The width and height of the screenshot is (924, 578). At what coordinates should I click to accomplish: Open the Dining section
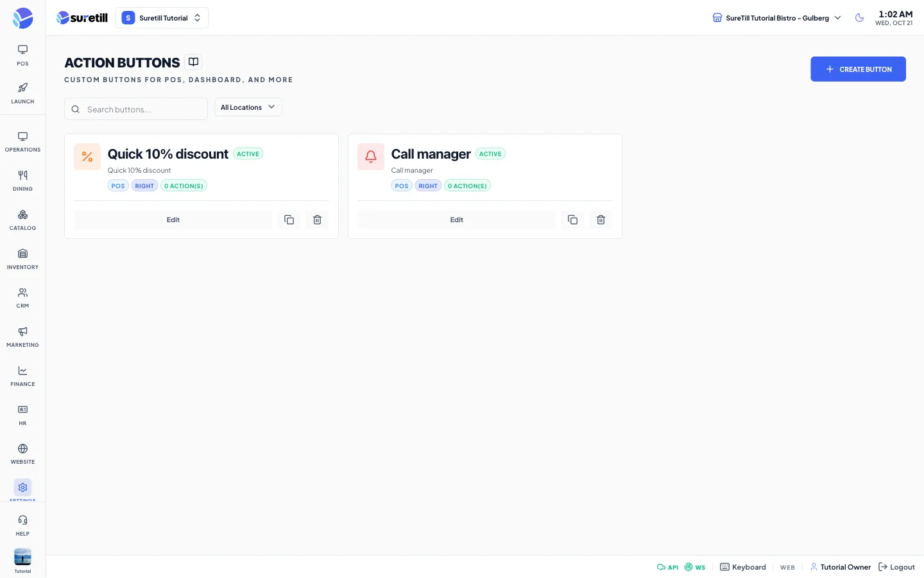coord(22,181)
